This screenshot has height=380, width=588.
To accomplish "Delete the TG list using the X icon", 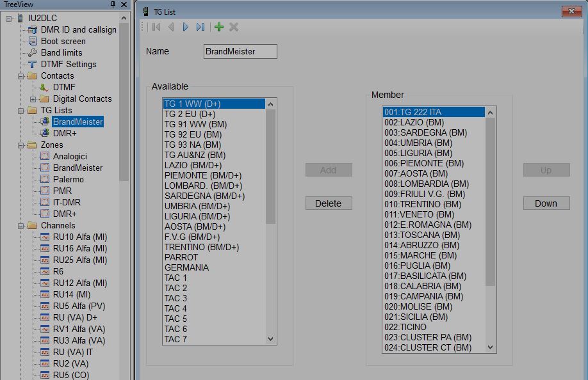I will (x=234, y=27).
